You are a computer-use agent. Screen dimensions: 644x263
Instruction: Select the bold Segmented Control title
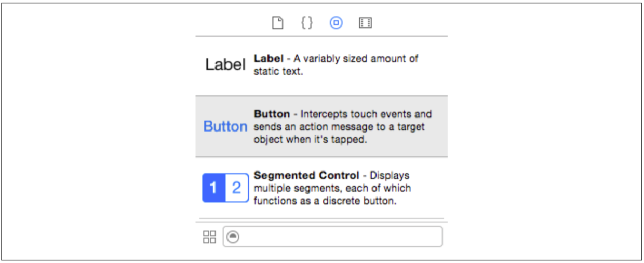[306, 176]
